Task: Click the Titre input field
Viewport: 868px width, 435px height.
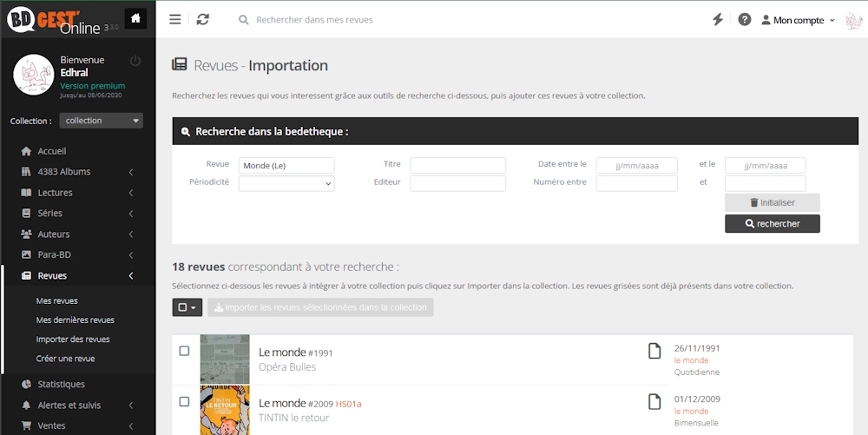Action: point(457,165)
